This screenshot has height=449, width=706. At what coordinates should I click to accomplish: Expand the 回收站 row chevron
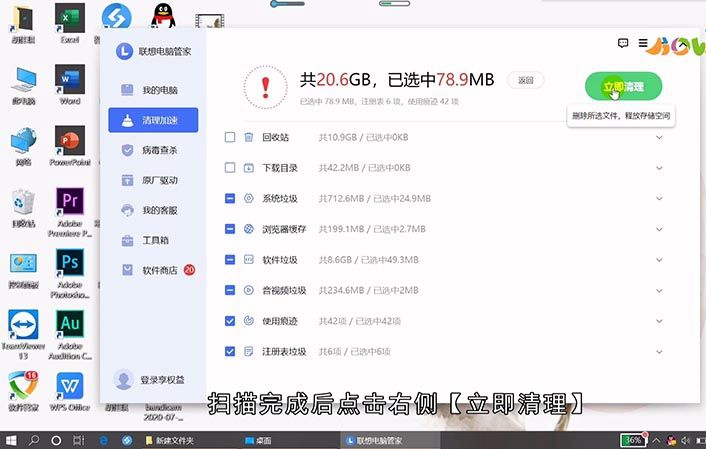point(659,137)
